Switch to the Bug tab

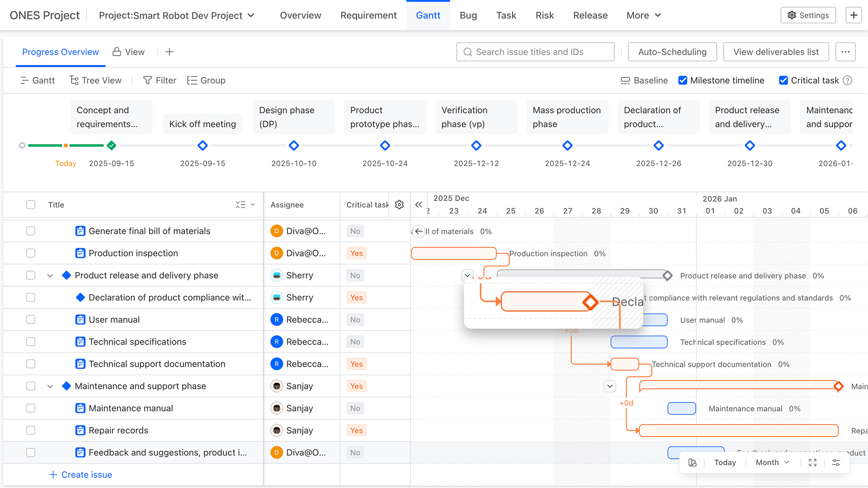[468, 15]
